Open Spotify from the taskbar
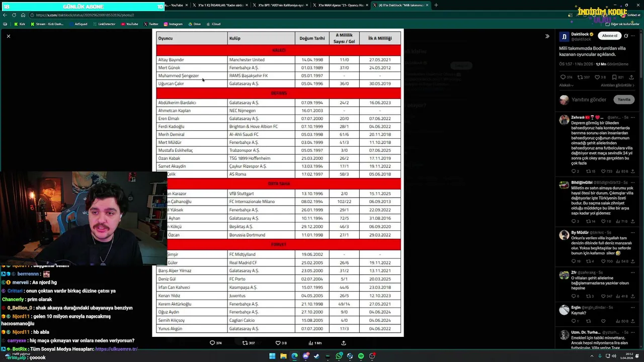 click(x=361, y=356)
